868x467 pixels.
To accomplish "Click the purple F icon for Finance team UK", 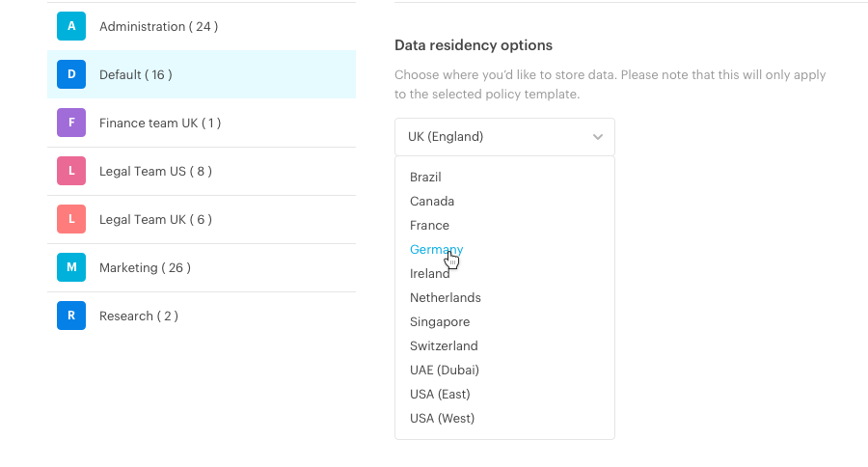I will pyautogui.click(x=71, y=123).
